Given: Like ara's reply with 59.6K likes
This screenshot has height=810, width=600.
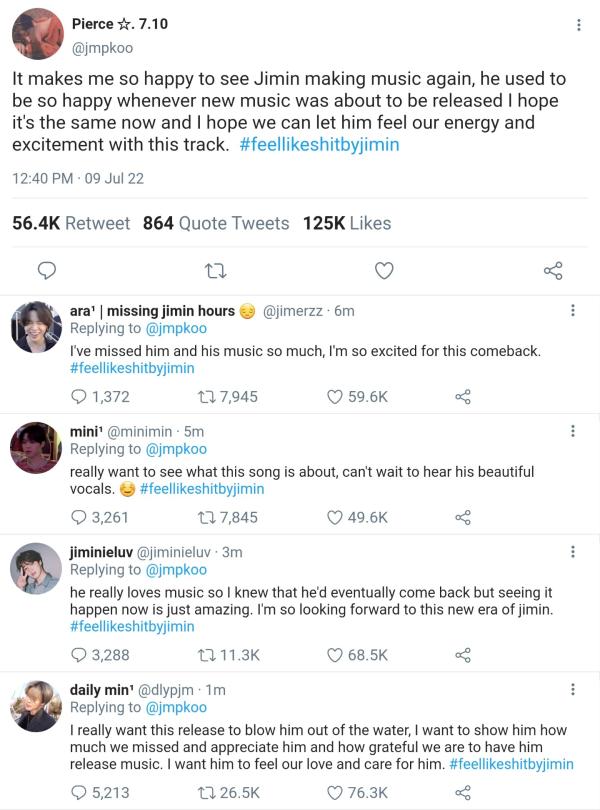Looking at the screenshot, I should point(337,397).
